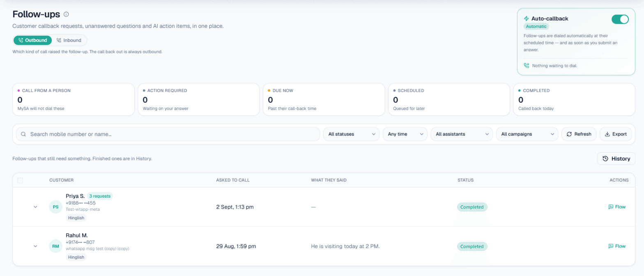Viewport: 644px width, 276px height.
Task: Click the '2 Sept, 1:13 pm' cell
Action: pos(235,207)
